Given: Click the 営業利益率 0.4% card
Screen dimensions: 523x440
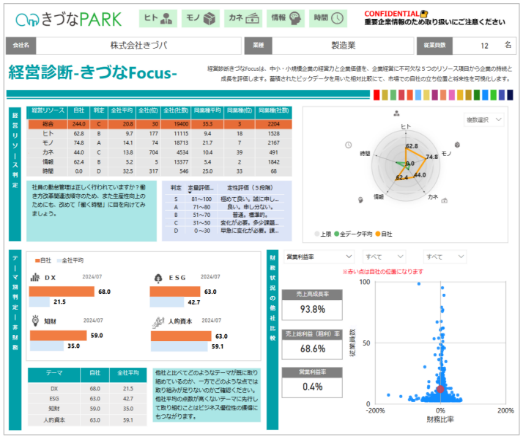Looking at the screenshot, I should click(x=312, y=383).
